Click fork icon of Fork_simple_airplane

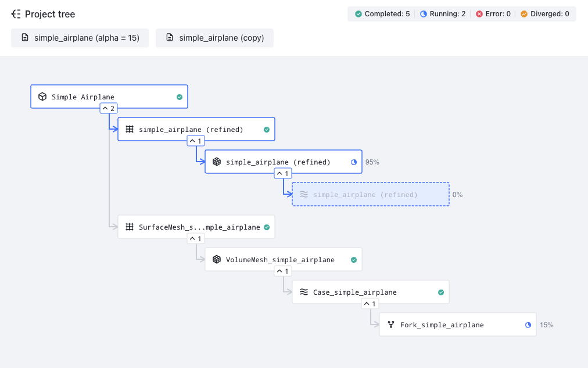coord(391,324)
